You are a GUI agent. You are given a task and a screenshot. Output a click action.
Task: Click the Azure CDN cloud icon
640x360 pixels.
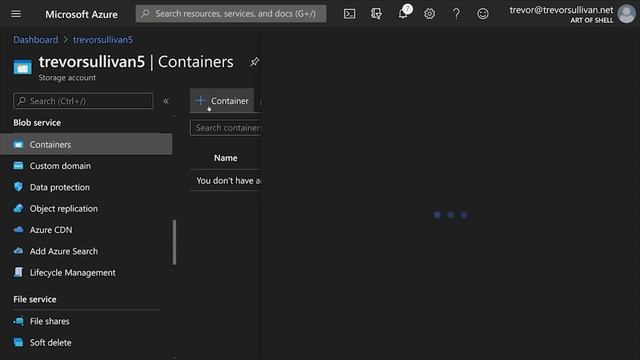click(x=18, y=229)
